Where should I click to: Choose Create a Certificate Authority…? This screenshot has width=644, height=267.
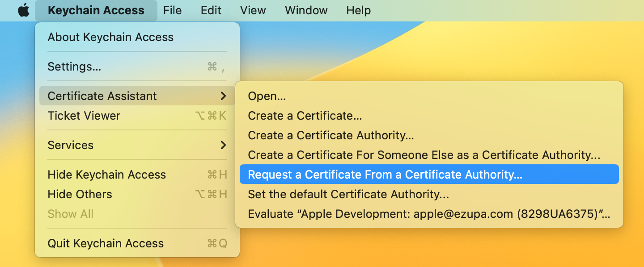coord(429,135)
